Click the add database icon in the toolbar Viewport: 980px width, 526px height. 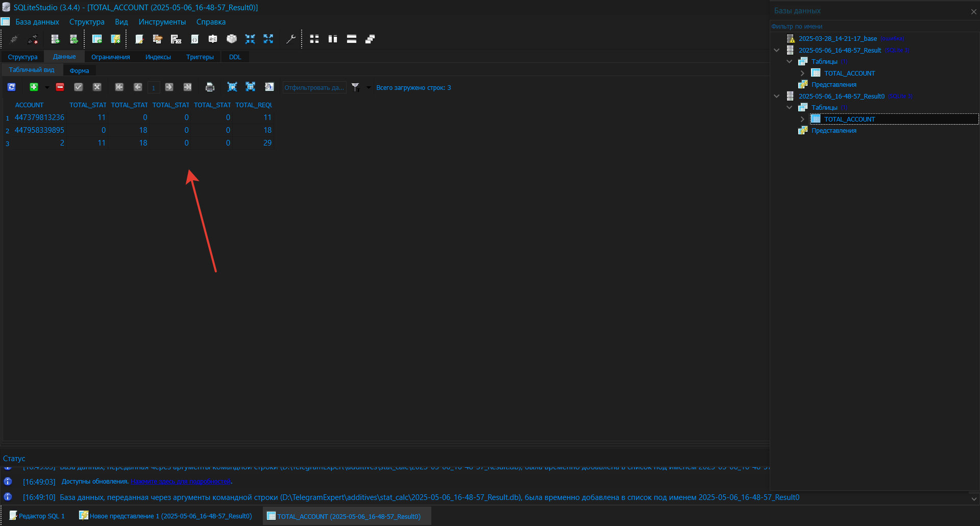[x=55, y=39]
